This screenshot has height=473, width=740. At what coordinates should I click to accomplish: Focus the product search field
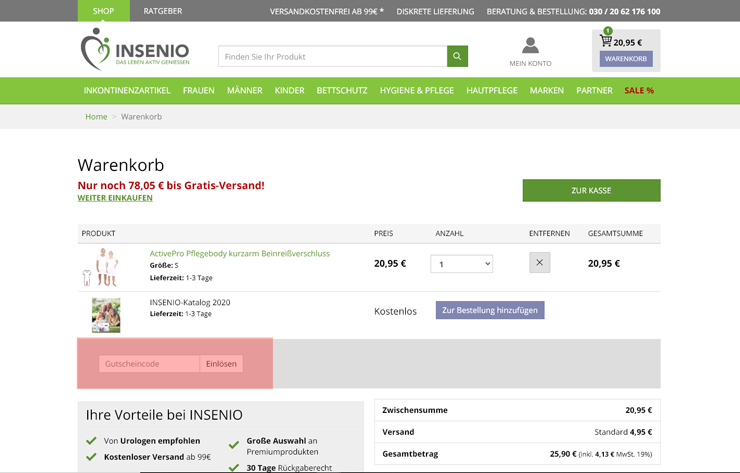tap(333, 56)
